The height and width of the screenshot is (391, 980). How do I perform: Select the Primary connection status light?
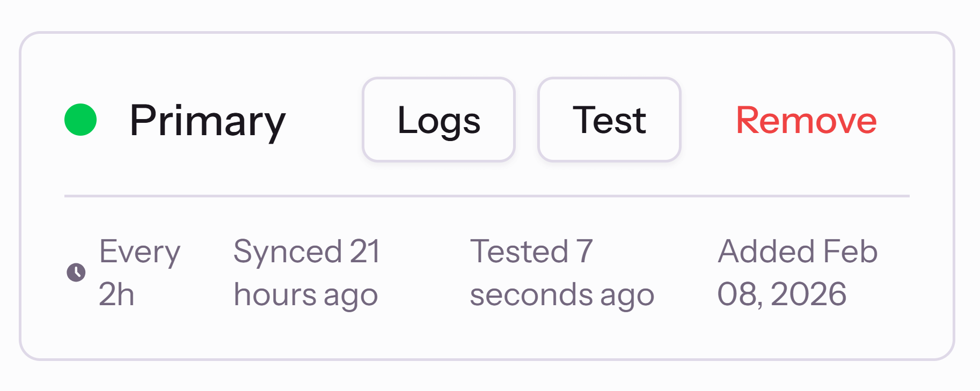tap(79, 119)
